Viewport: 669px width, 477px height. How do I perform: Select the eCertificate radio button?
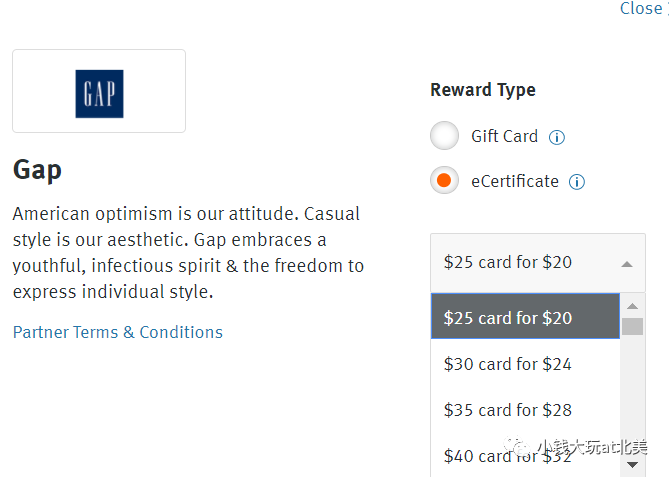tap(445, 180)
